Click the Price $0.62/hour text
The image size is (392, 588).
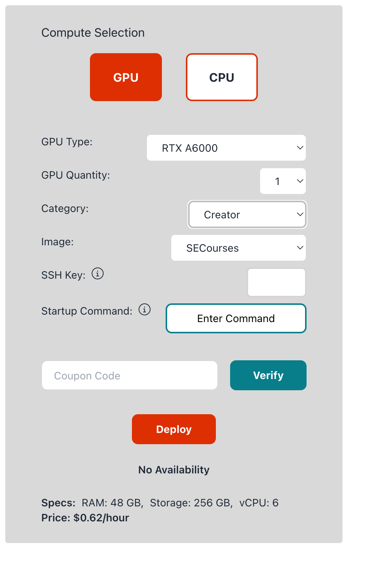pyautogui.click(x=85, y=518)
